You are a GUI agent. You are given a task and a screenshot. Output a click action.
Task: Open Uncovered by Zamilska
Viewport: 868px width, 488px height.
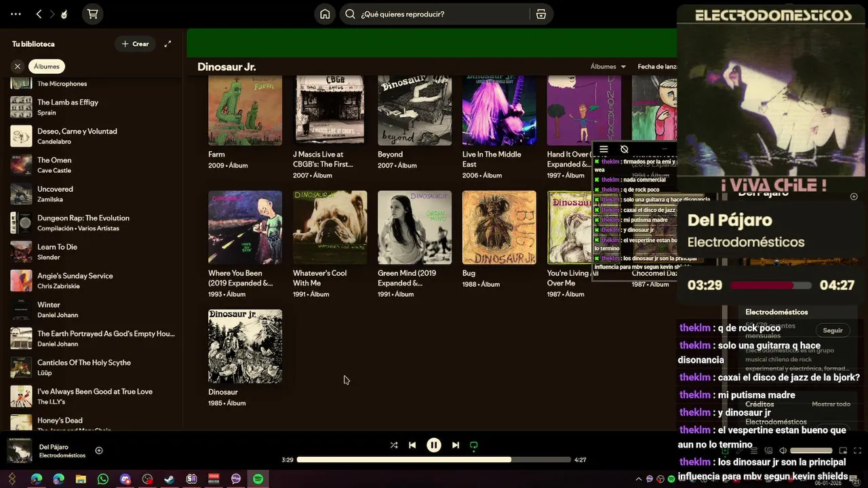coord(92,194)
